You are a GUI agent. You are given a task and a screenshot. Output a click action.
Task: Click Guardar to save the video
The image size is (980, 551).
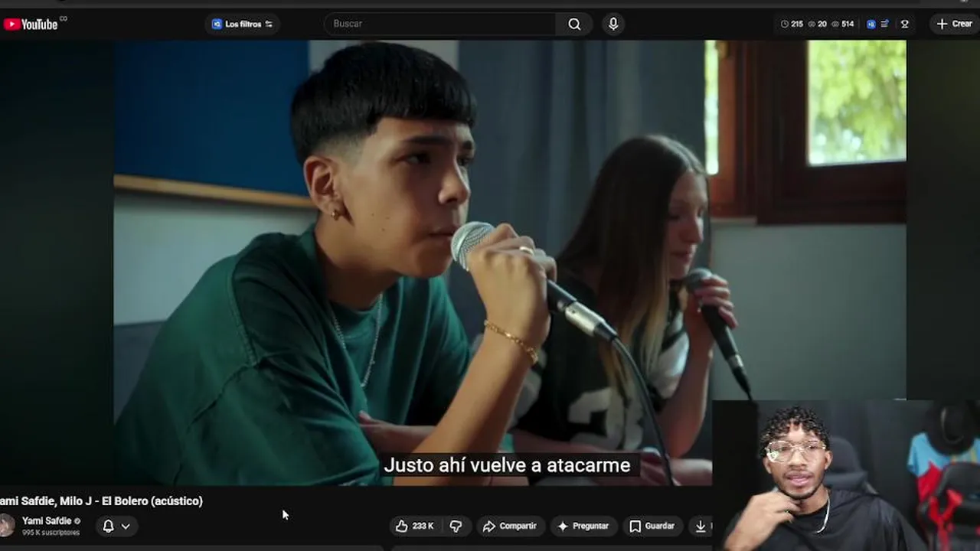(x=652, y=526)
